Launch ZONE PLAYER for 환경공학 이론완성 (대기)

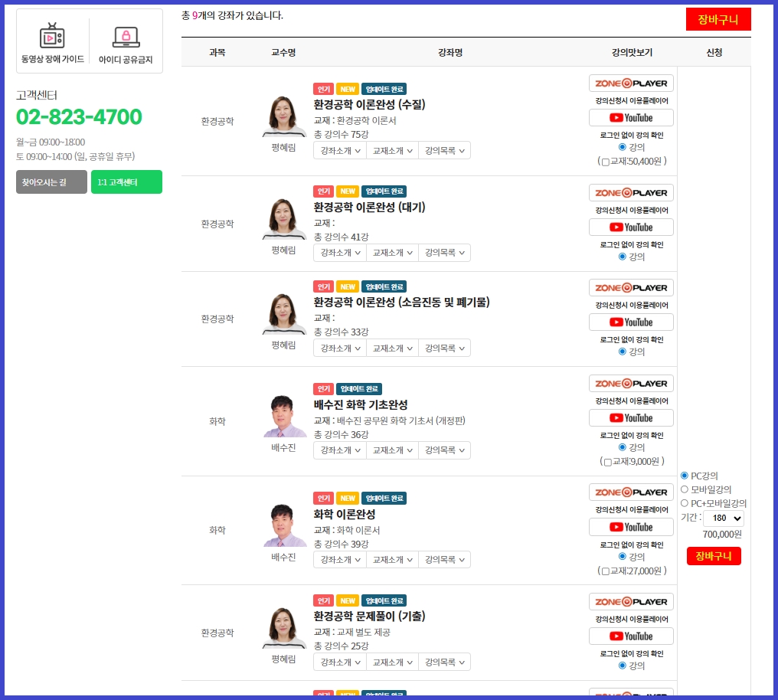click(631, 193)
